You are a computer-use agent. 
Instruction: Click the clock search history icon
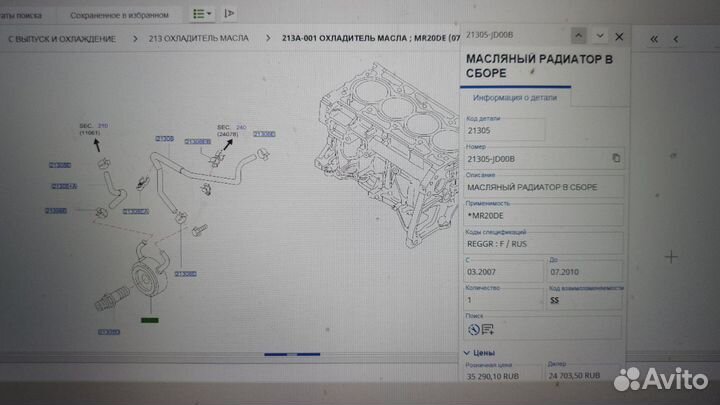(473, 328)
